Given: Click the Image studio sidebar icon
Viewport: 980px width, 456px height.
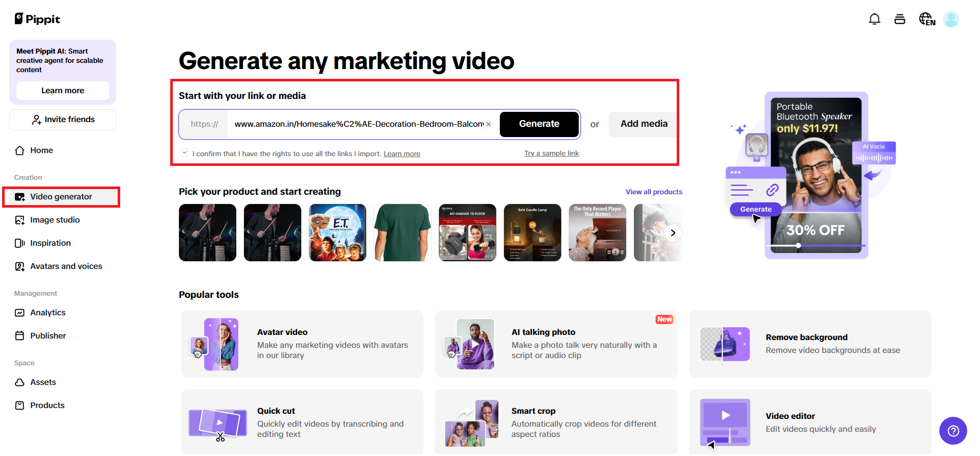Looking at the screenshot, I should pos(20,220).
